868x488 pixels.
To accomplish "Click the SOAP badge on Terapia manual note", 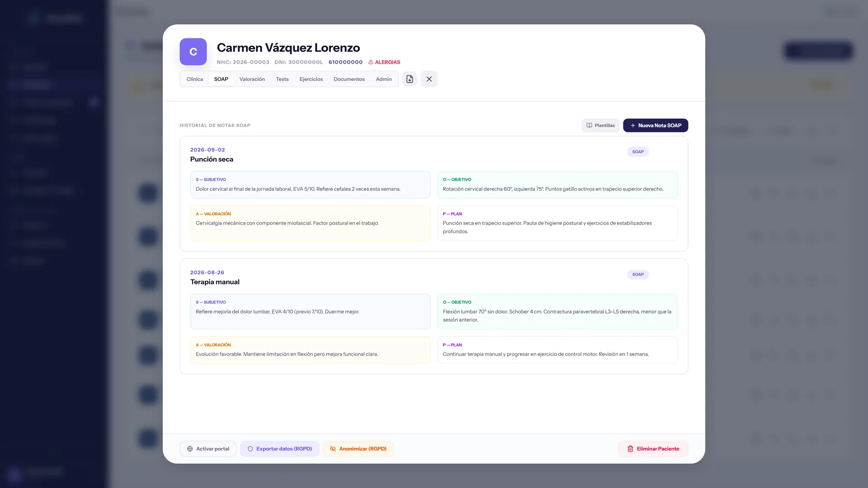I will pyautogui.click(x=637, y=275).
